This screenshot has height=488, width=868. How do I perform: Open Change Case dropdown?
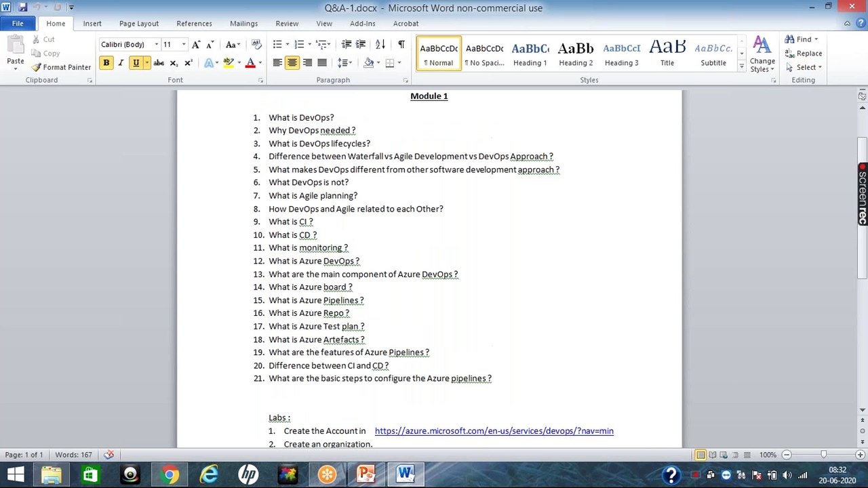pos(232,45)
